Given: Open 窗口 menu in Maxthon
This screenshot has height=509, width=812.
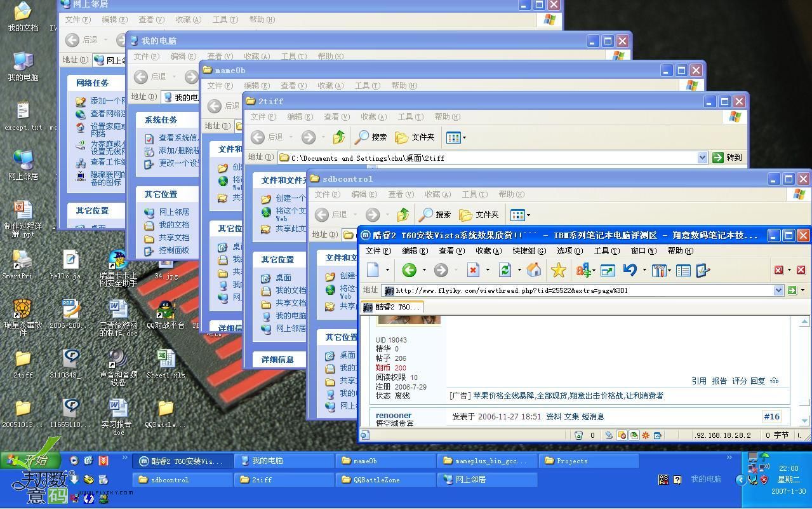Looking at the screenshot, I should 642,250.
